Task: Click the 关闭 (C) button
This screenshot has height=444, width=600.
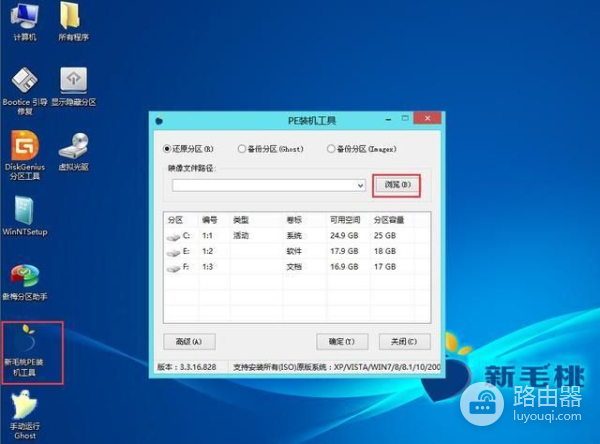Action: point(404,341)
